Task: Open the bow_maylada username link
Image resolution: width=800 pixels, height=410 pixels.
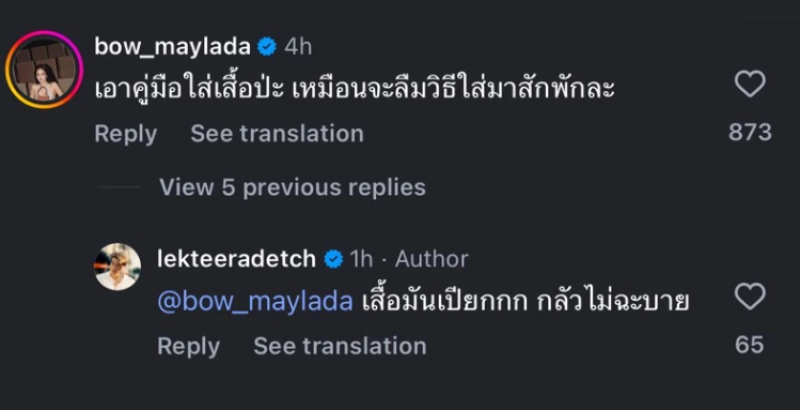Action: 171,46
